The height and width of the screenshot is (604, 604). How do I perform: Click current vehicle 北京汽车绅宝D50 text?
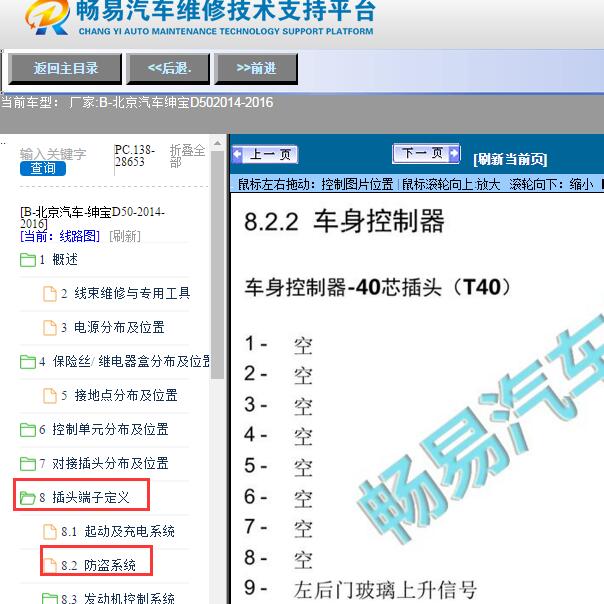pyautogui.click(x=137, y=103)
